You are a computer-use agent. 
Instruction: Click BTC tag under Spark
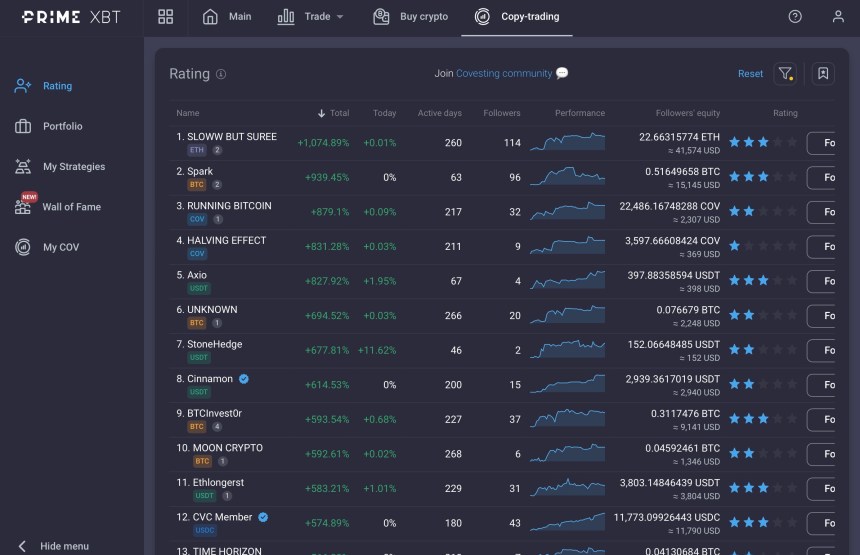pos(197,184)
